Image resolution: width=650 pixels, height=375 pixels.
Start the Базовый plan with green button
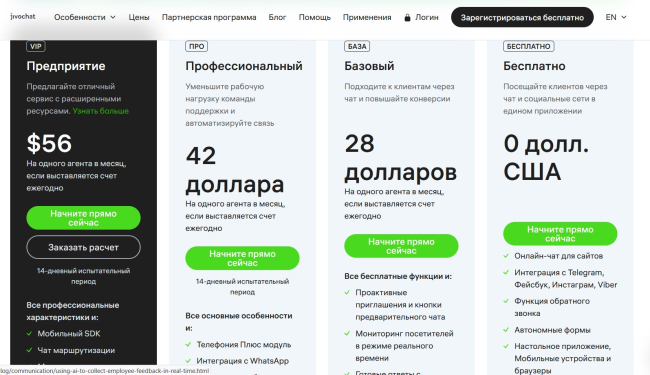pyautogui.click(x=401, y=246)
